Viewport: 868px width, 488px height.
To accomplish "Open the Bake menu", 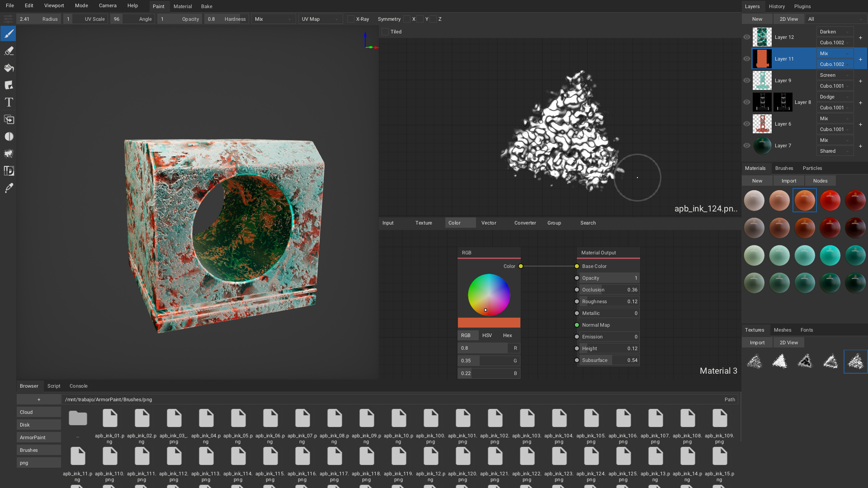I will 207,6.
